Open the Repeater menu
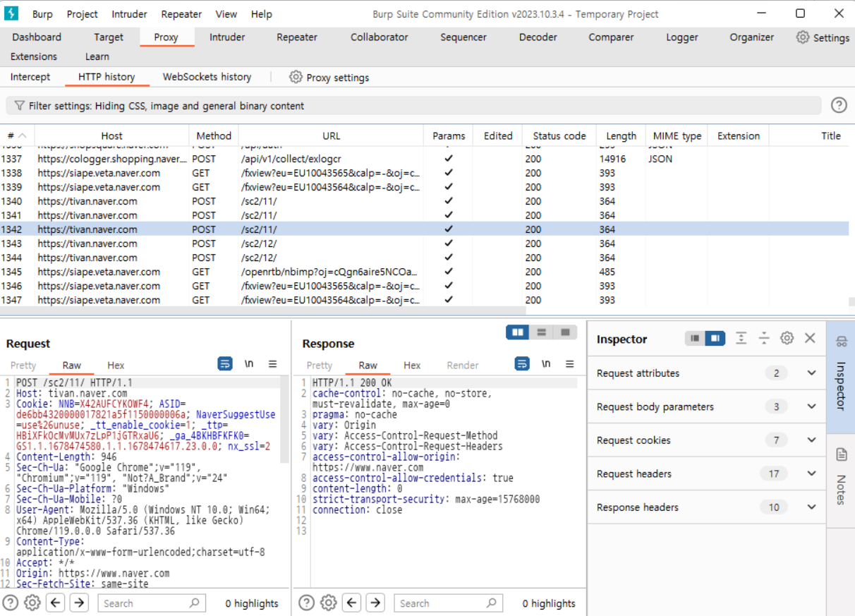Image resolution: width=855 pixels, height=616 pixels. click(181, 14)
